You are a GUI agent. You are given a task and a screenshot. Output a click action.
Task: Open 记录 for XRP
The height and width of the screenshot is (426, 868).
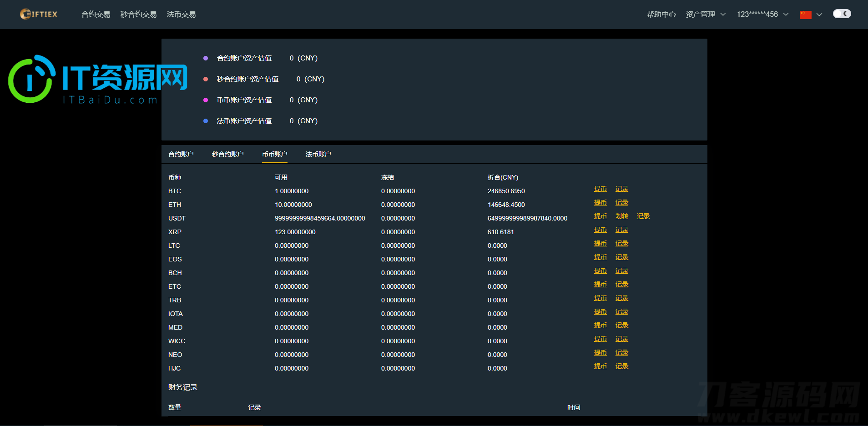tap(621, 230)
